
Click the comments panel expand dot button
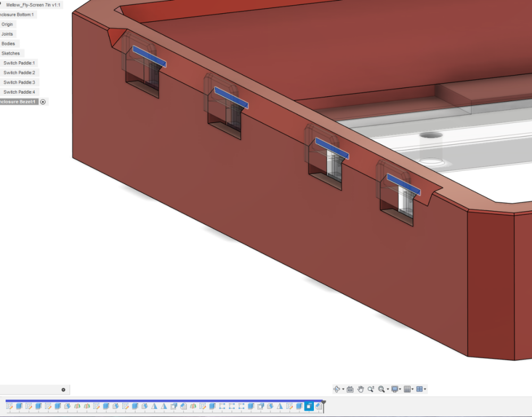click(x=63, y=390)
